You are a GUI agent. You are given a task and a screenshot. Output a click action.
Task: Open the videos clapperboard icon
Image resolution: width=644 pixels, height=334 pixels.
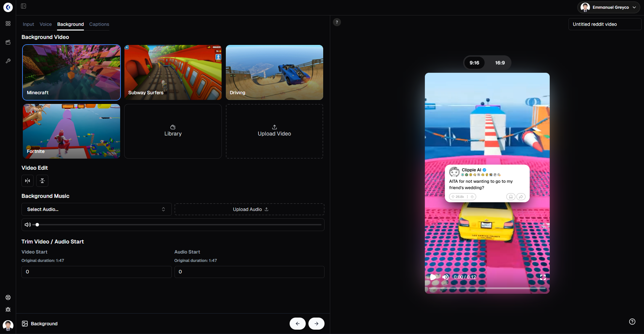[x=8, y=42]
